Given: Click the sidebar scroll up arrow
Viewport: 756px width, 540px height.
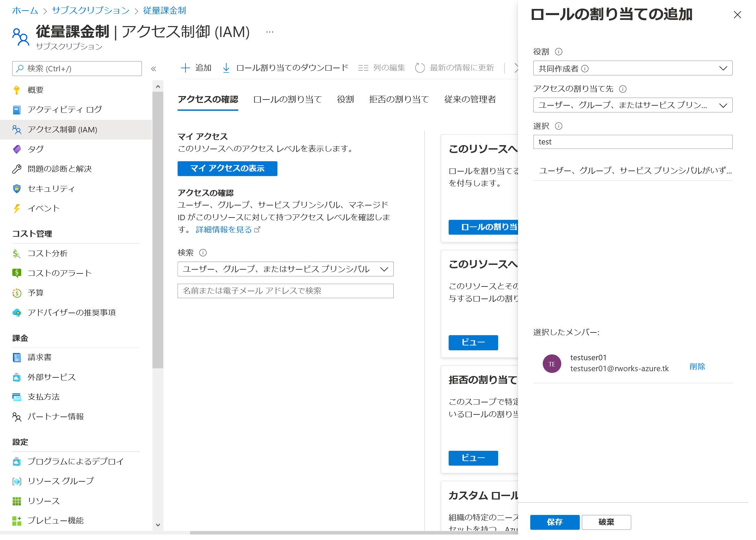Looking at the screenshot, I should click(158, 87).
